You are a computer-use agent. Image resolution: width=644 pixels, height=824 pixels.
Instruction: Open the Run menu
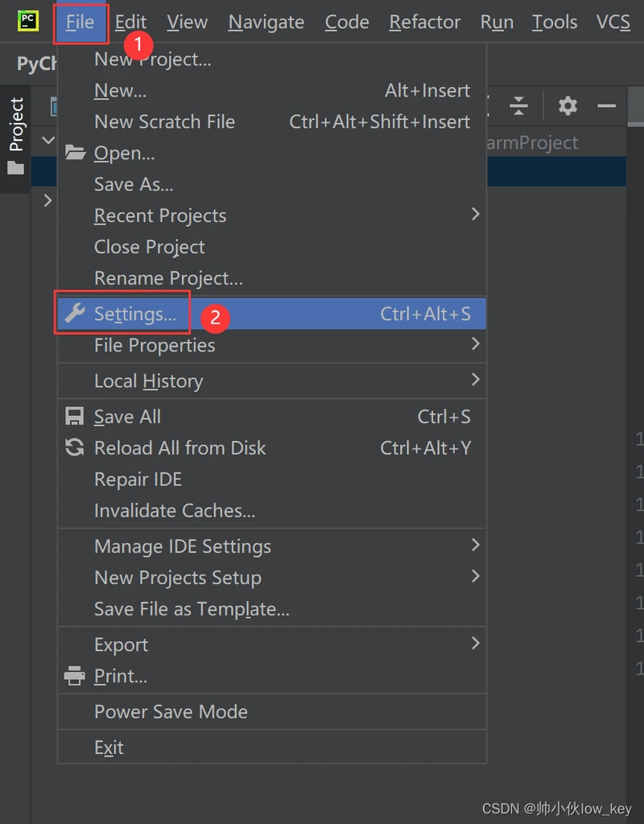point(496,22)
